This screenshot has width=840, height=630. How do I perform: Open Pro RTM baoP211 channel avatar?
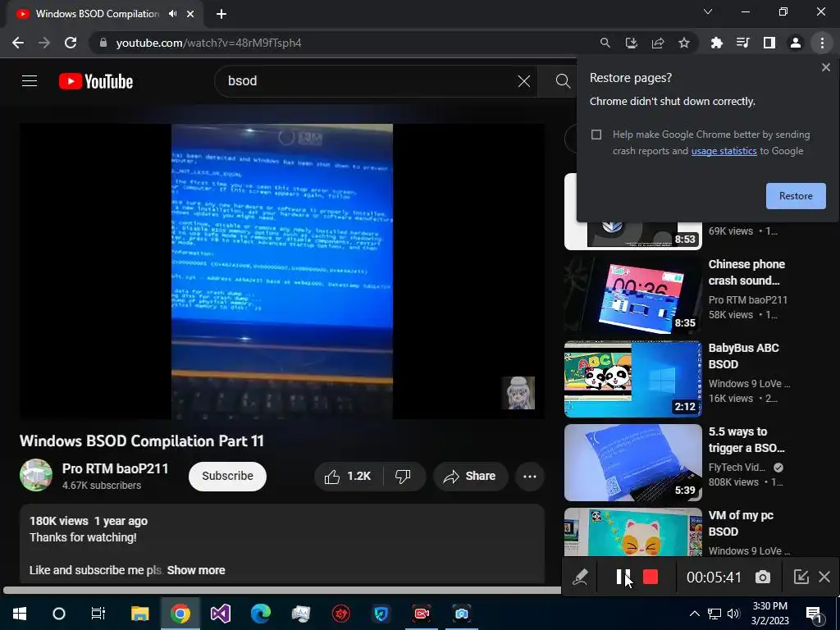[36, 475]
